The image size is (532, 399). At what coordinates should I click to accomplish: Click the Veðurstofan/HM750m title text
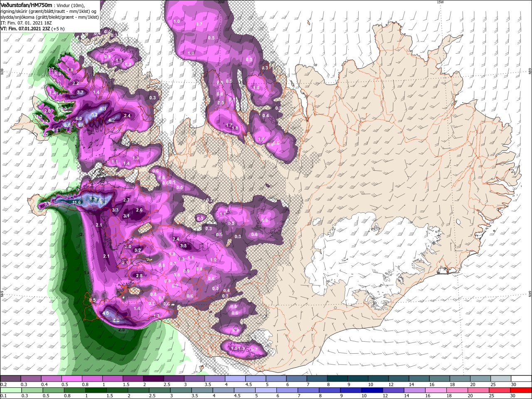[27, 5]
